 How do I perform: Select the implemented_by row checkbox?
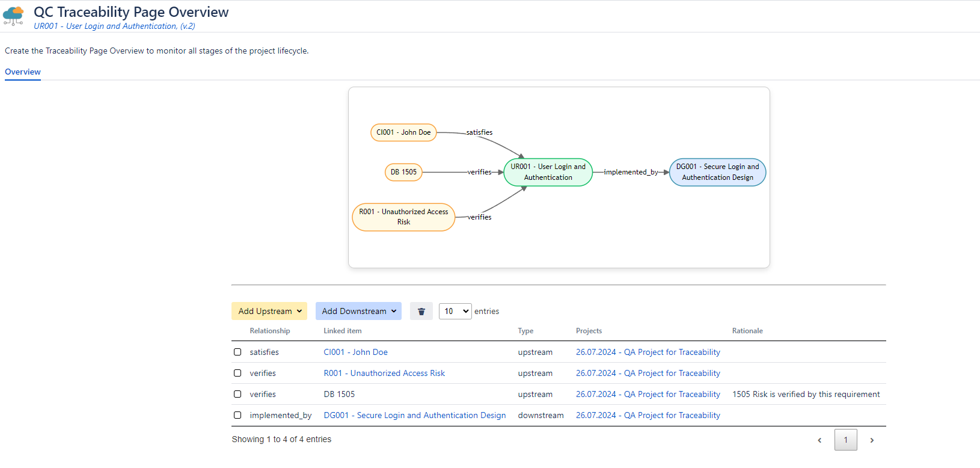point(237,415)
